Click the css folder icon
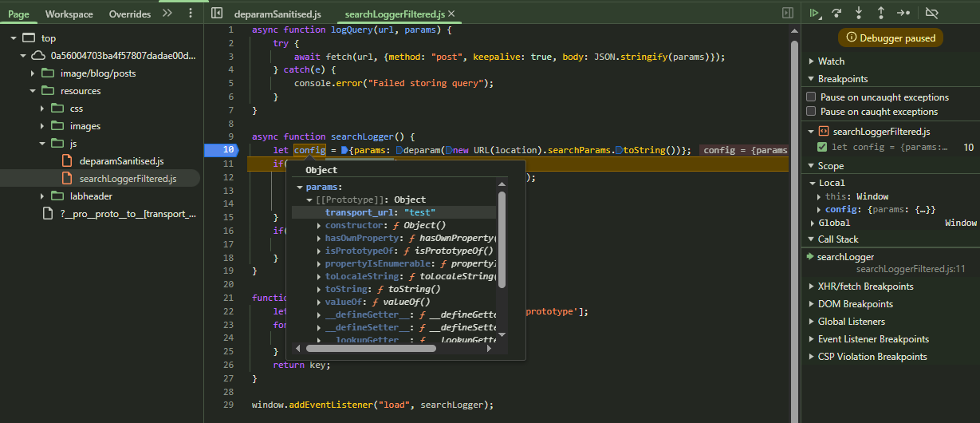The width and height of the screenshot is (980, 423). point(56,109)
